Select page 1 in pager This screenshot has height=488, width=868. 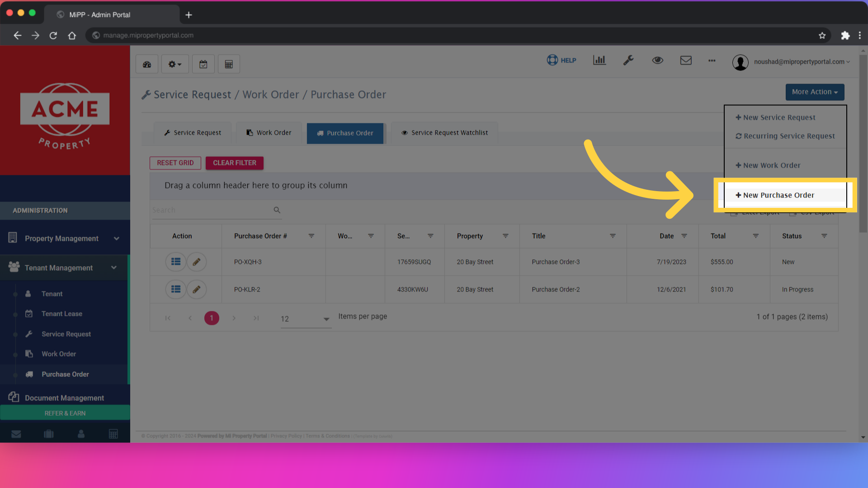(212, 318)
